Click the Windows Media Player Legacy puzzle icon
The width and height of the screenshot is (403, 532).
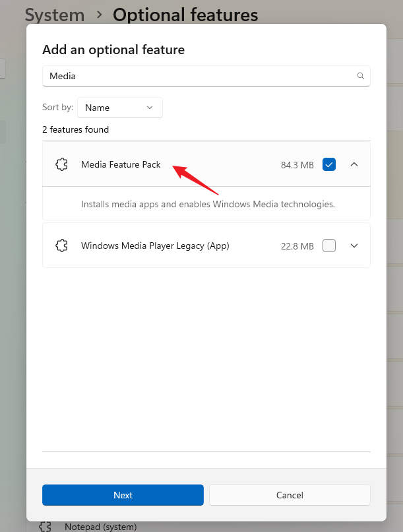(62, 246)
